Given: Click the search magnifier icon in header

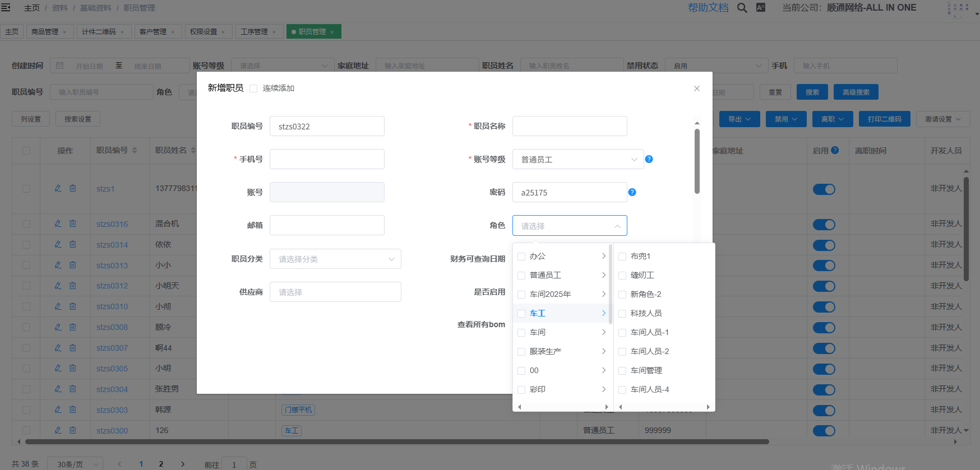Looking at the screenshot, I should (742, 8).
